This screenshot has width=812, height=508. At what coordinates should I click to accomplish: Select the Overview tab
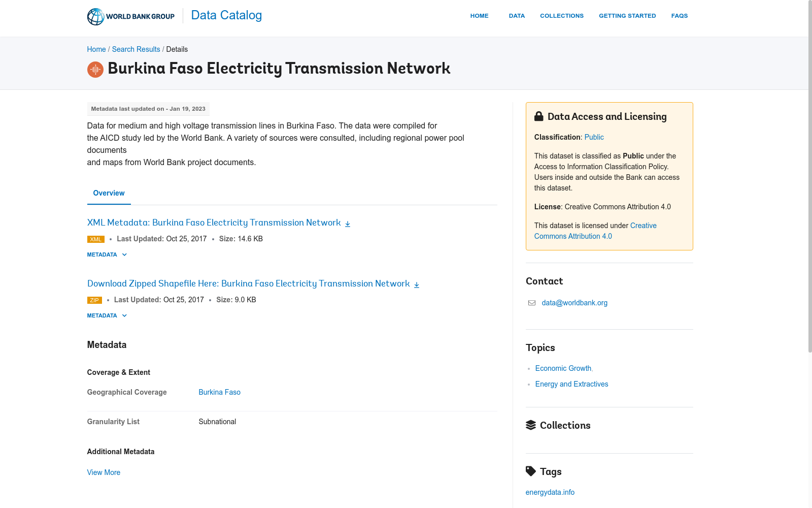pos(109,193)
